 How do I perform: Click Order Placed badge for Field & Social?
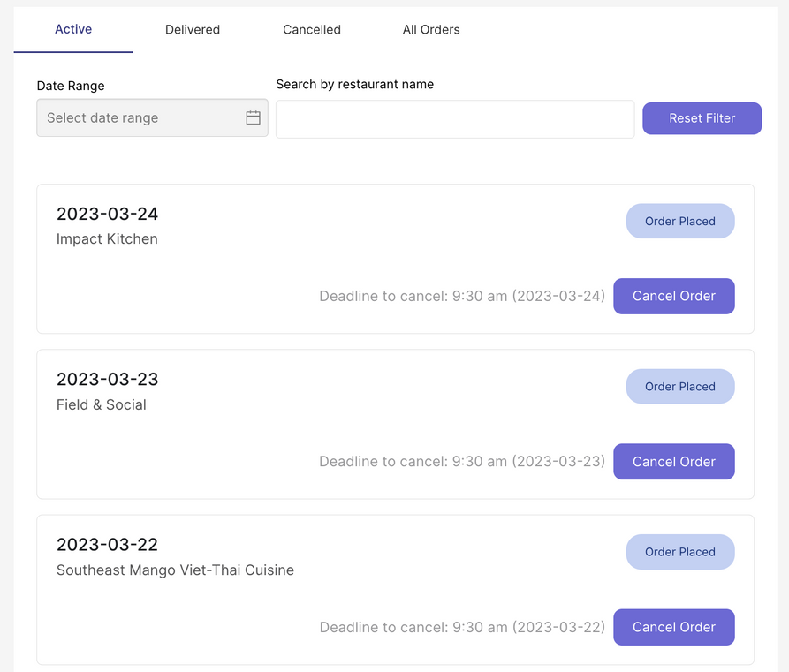(679, 387)
